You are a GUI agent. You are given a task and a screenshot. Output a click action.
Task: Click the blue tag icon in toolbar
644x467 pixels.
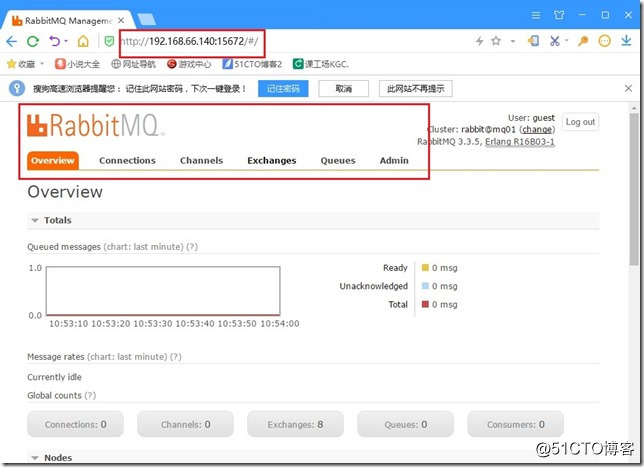[534, 41]
